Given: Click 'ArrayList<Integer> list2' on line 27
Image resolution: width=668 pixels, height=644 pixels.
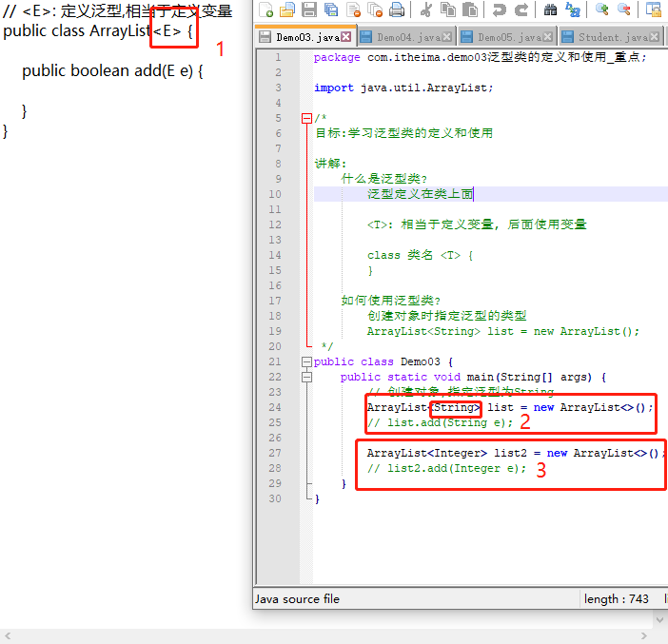Looking at the screenshot, I should [x=447, y=453].
